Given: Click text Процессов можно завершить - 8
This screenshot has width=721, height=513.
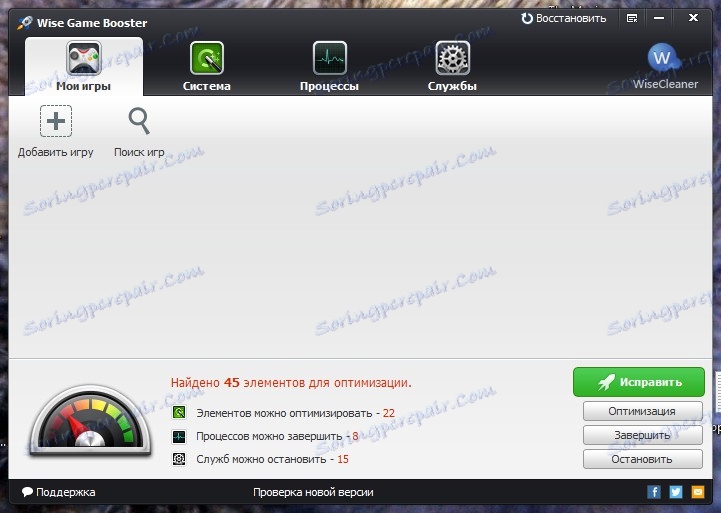Looking at the screenshot, I should [x=277, y=436].
